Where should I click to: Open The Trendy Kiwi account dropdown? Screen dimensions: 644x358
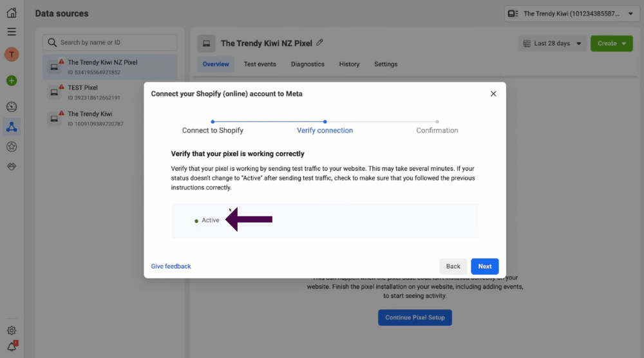pos(572,14)
